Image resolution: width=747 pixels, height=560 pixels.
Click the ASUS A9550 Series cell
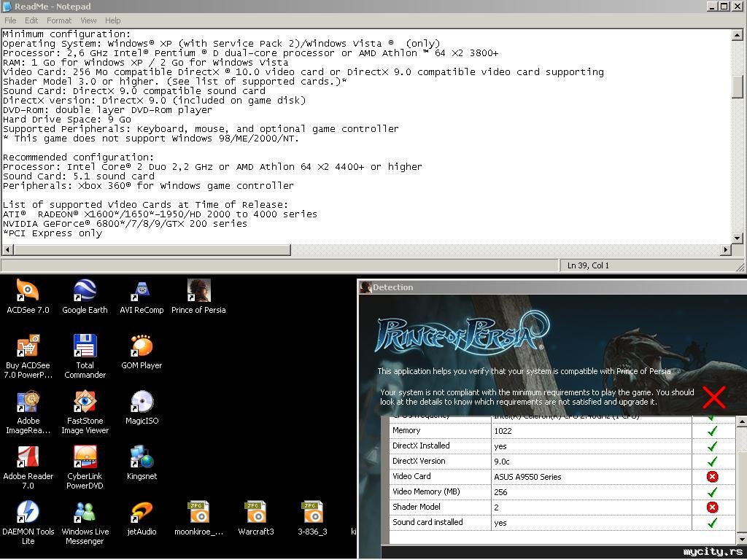coord(591,477)
